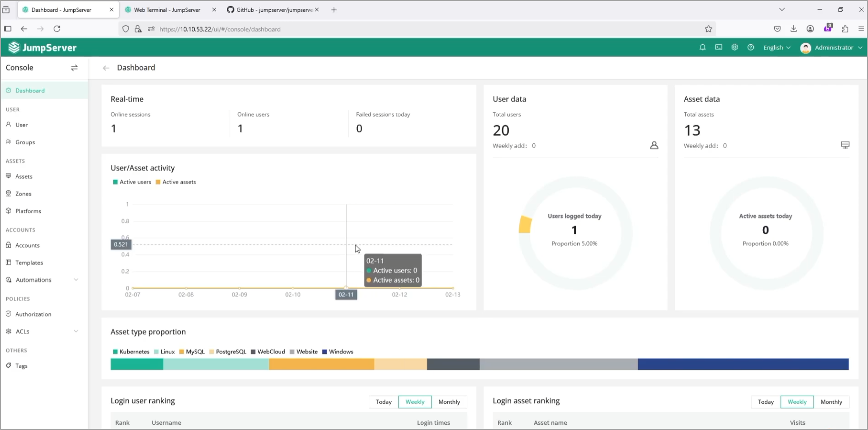This screenshot has width=868, height=430.
Task: Click the total assets monitor icon
Action: [x=845, y=145]
